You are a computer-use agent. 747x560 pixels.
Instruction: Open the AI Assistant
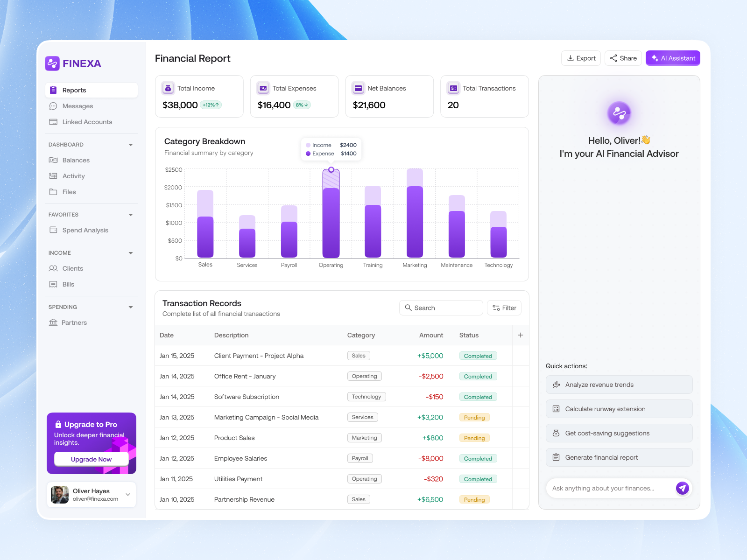tap(672, 58)
